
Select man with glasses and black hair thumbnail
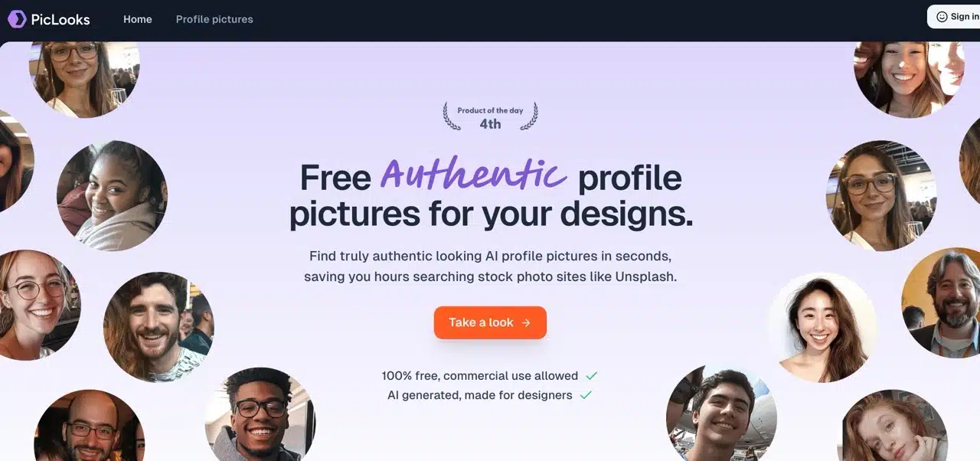260,414
